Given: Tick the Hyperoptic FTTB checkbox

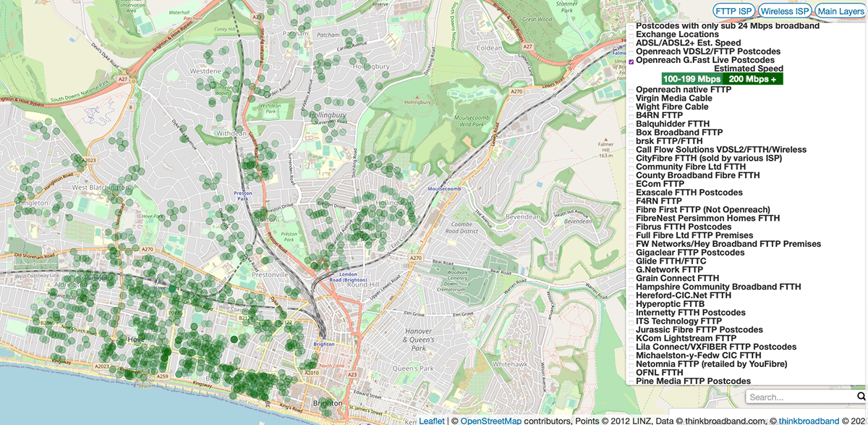Looking at the screenshot, I should point(631,305).
